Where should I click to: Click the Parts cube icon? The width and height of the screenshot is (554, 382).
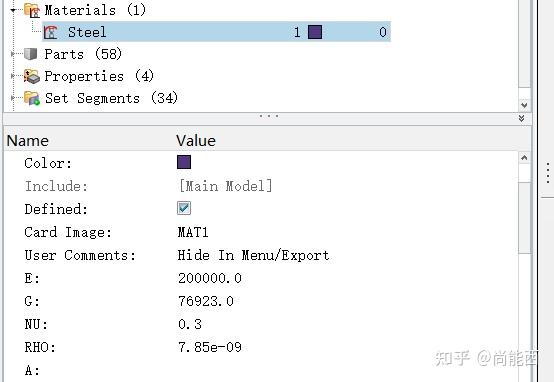click(31, 54)
